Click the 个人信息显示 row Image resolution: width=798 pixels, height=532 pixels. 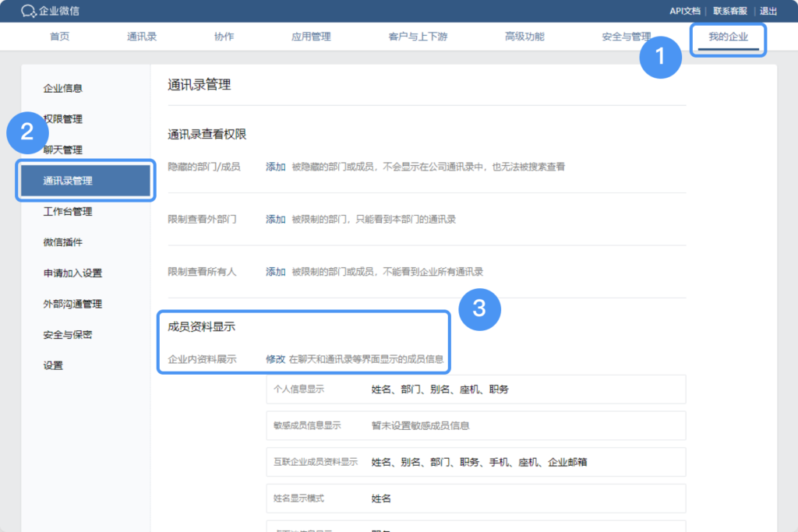(476, 389)
